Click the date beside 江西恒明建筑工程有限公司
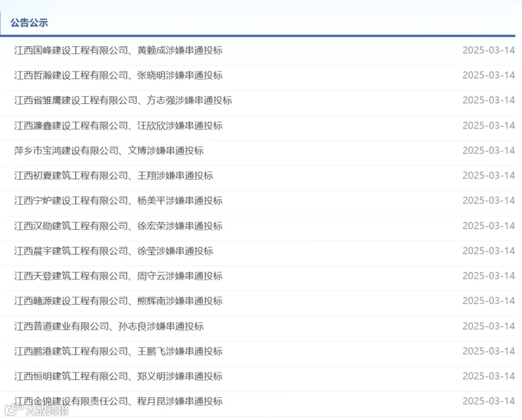The image size is (522, 420). point(488,376)
